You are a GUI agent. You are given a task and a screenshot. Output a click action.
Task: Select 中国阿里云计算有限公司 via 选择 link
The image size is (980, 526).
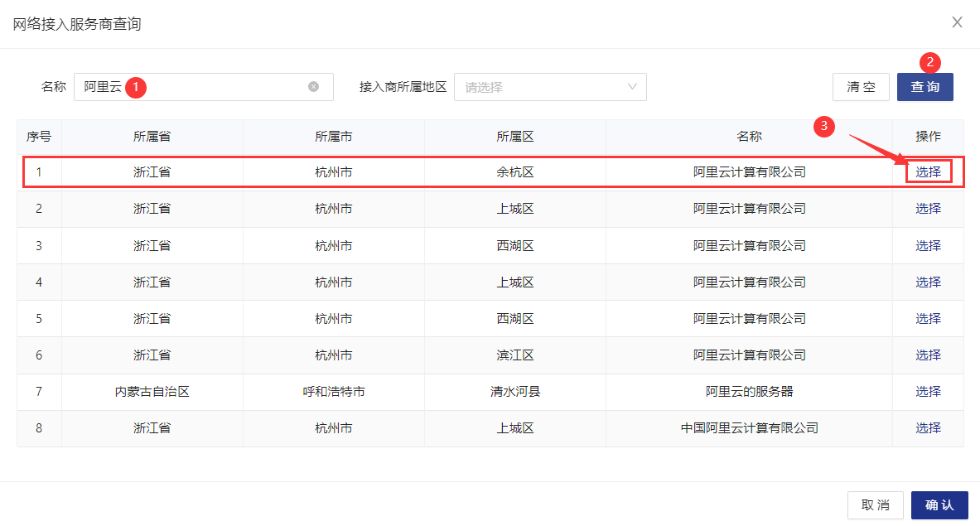click(x=928, y=427)
